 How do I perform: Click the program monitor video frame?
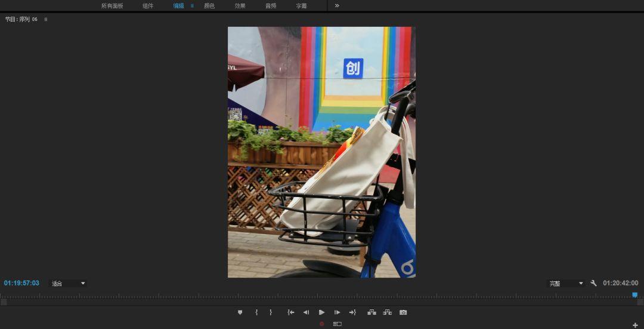click(x=321, y=152)
